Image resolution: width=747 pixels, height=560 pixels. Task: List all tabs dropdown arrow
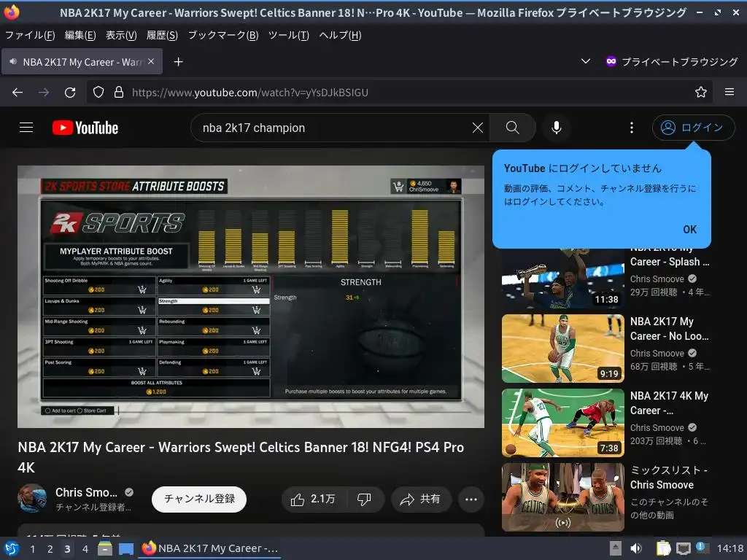coord(586,61)
